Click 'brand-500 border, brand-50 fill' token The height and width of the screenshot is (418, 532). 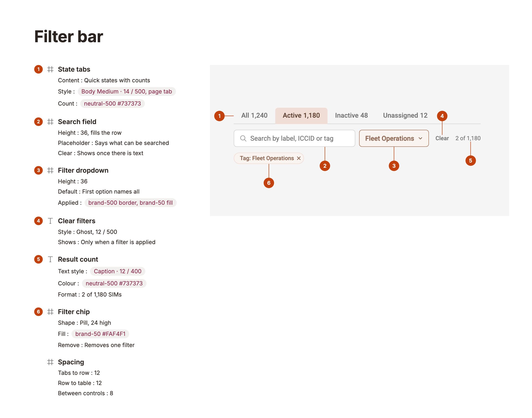(130, 203)
